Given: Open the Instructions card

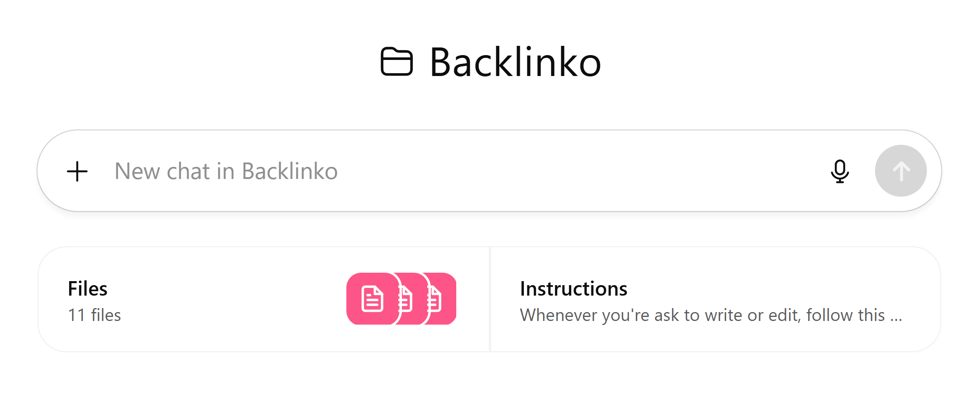Looking at the screenshot, I should (716, 300).
